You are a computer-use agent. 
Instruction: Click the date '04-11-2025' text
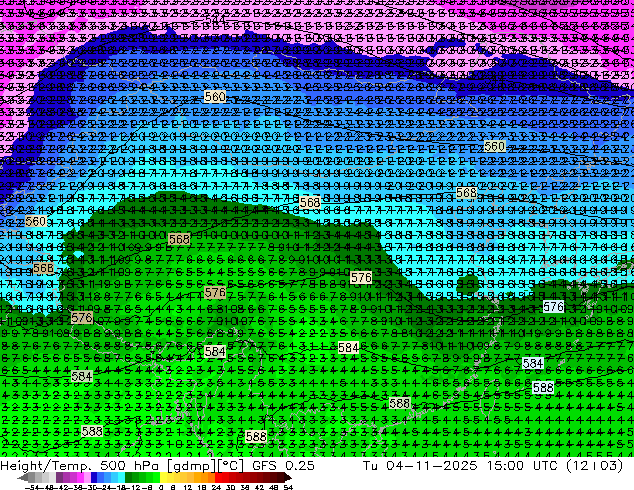[431, 465]
